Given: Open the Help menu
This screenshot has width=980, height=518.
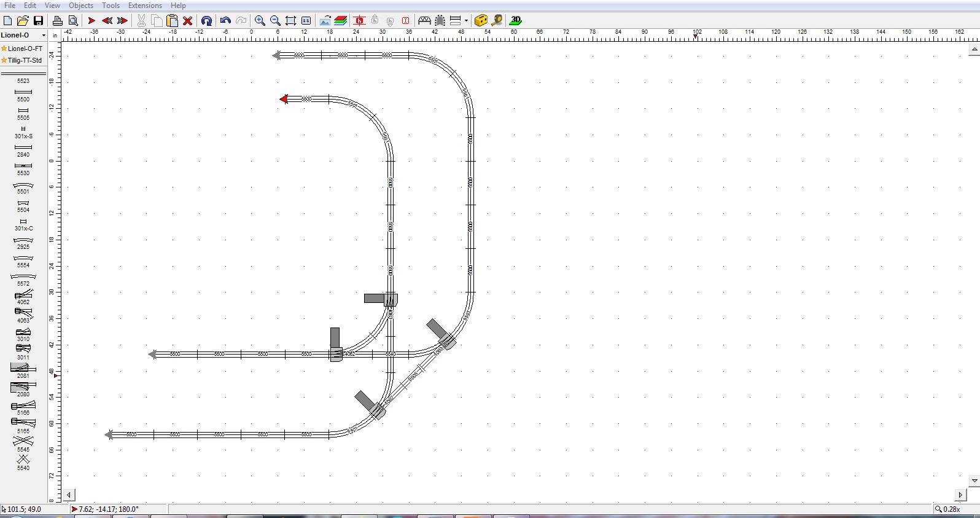Looking at the screenshot, I should point(178,6).
